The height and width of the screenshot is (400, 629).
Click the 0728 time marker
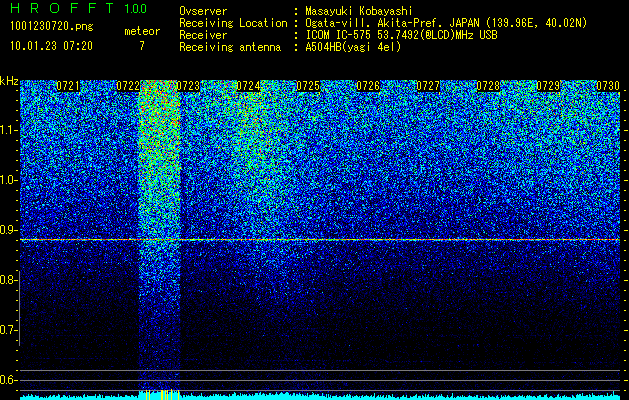point(488,86)
